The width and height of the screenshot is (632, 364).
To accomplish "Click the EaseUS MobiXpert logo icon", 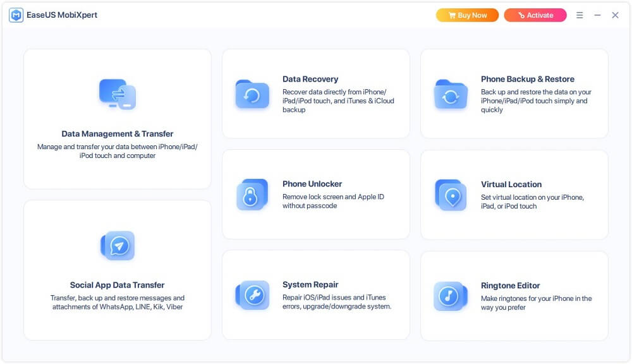I will (16, 15).
